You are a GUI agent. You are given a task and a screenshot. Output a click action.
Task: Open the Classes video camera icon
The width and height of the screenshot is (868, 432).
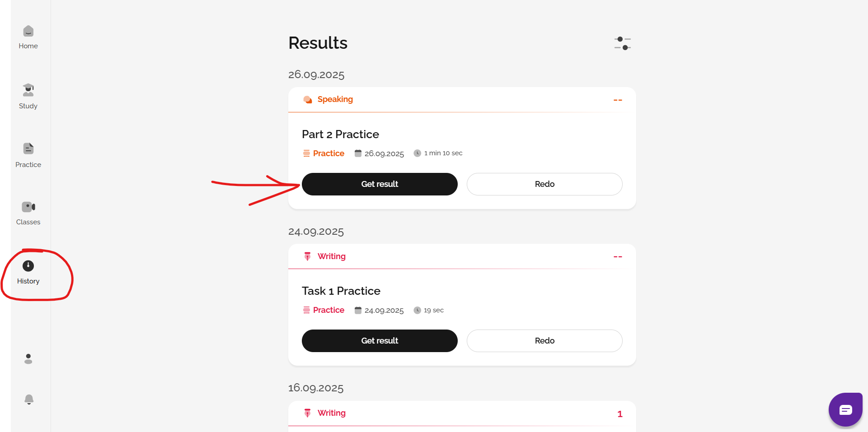tap(28, 207)
